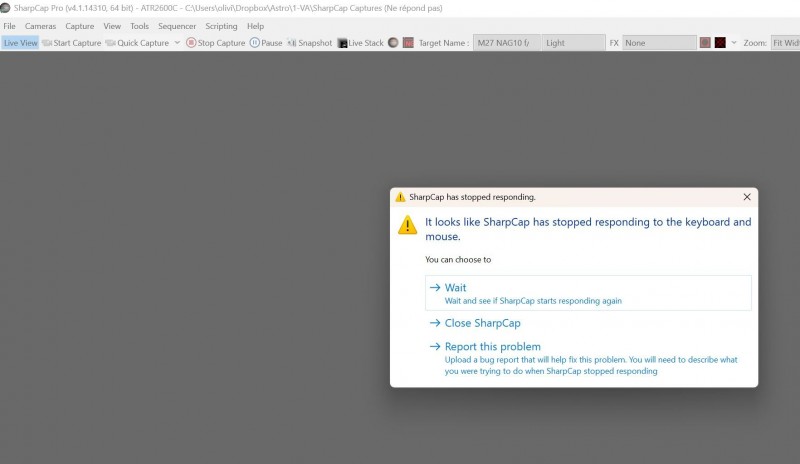The width and height of the screenshot is (800, 464).
Task: Open the Light frame type dropdown
Action: 573,43
